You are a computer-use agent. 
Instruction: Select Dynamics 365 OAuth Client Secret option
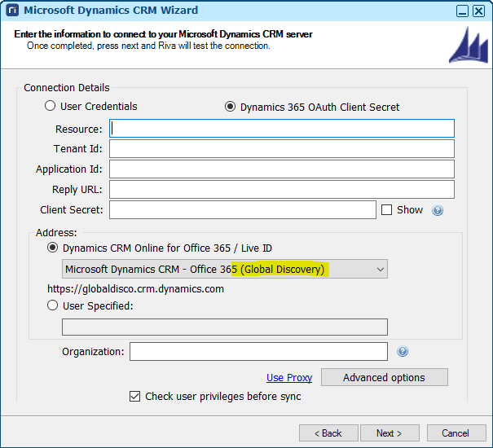[230, 107]
